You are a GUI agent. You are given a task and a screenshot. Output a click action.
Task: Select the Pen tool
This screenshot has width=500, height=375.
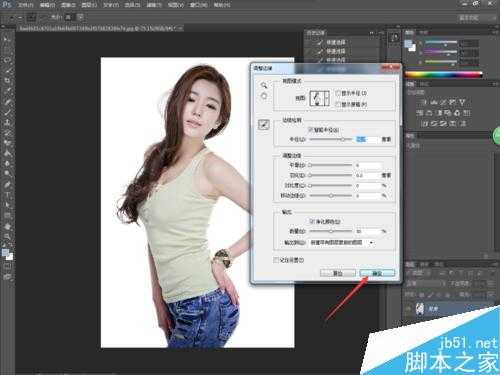[7, 184]
